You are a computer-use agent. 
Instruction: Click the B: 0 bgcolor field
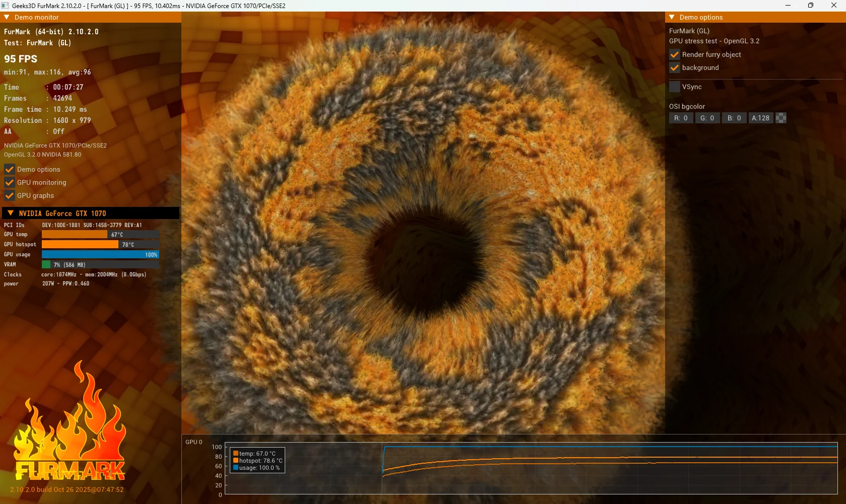734,118
